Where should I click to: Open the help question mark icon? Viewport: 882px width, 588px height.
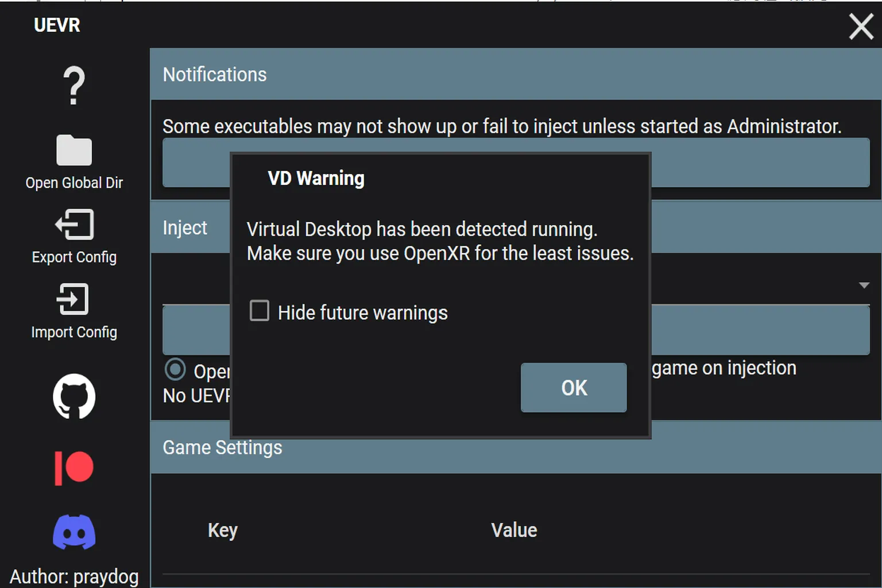click(74, 86)
